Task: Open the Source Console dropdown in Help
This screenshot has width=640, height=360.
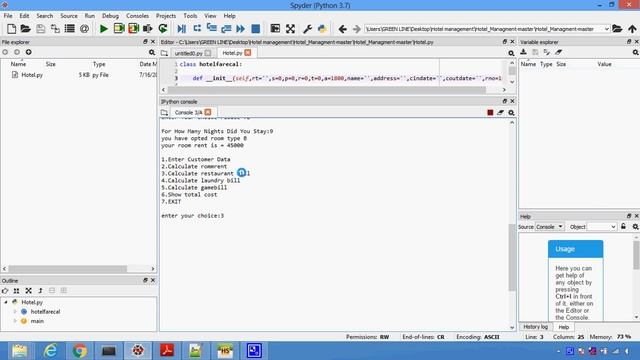Action: pyautogui.click(x=550, y=227)
